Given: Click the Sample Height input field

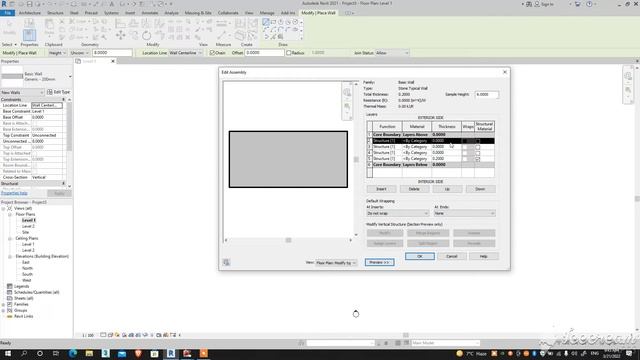Looking at the screenshot, I should (487, 94).
